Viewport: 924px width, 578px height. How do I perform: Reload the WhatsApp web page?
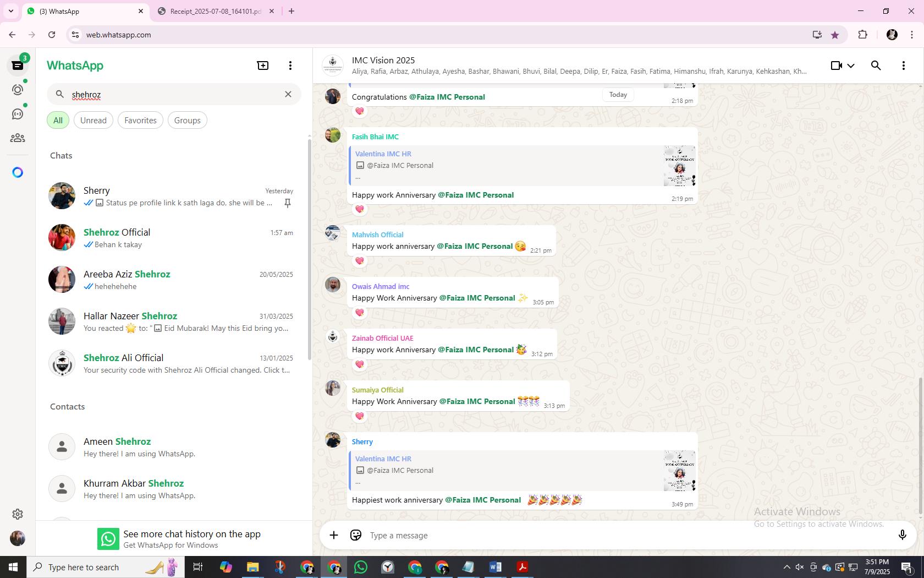coord(52,35)
